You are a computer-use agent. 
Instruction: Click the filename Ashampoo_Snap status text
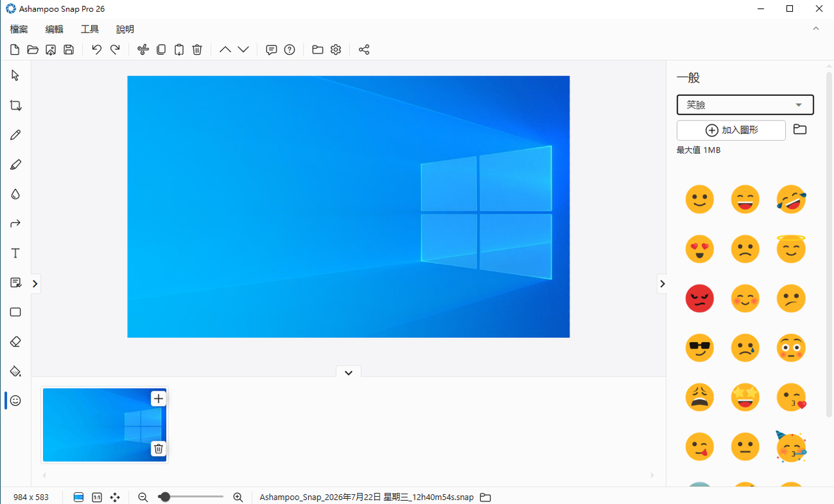tap(367, 497)
